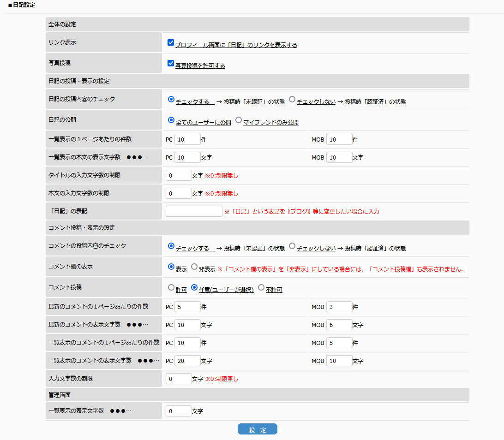Select チェックしない for 日記の投稿内容のチェック
The image size is (504, 440).
(x=292, y=99)
